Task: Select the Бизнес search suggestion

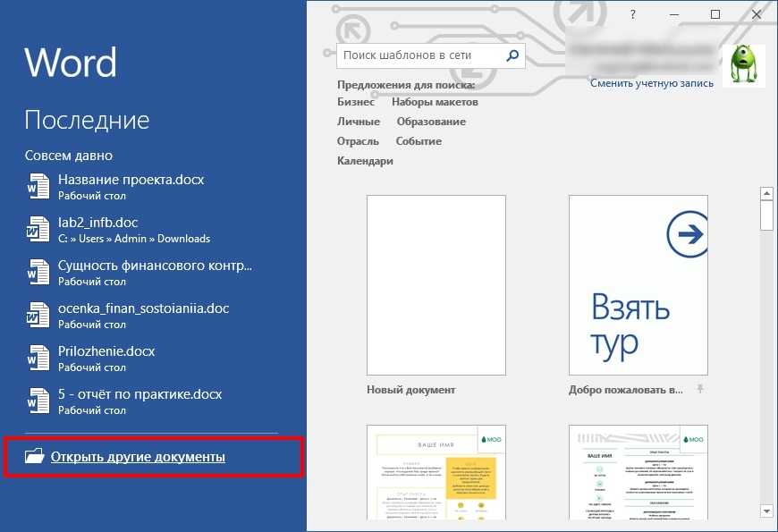Action: tap(356, 102)
